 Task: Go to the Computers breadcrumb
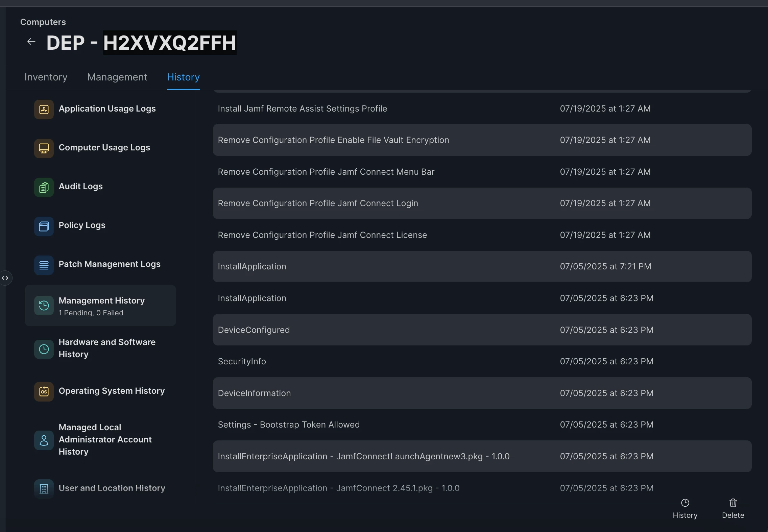43,22
